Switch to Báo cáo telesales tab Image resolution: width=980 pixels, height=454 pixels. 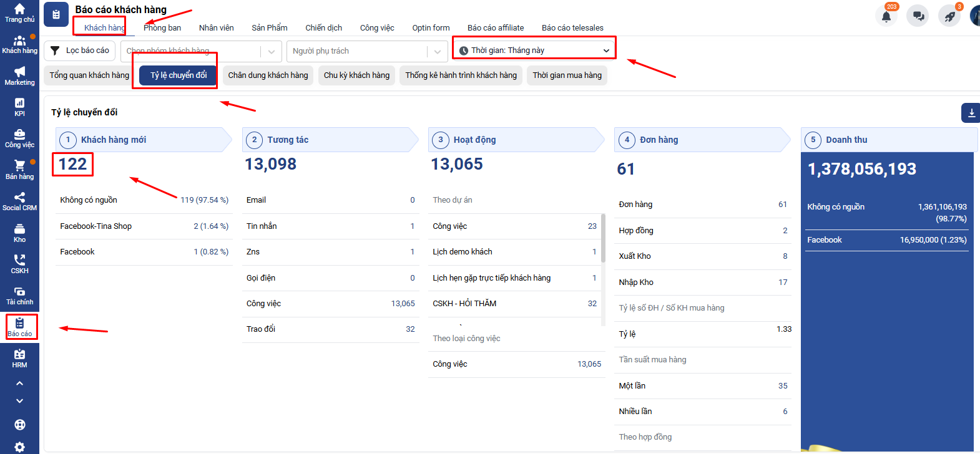tap(572, 28)
